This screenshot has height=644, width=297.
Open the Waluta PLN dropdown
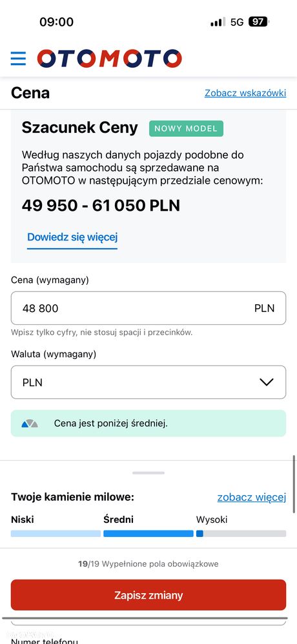coord(148,382)
